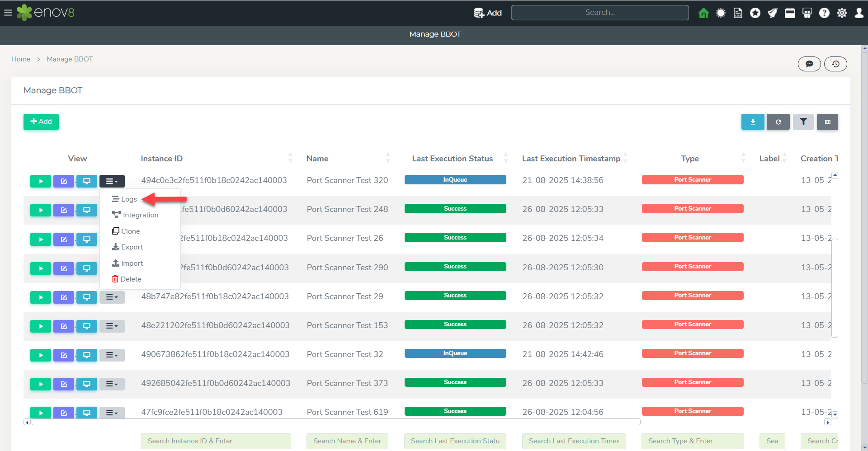Choose Clone in the action menu
Viewport: 868px width, 451px height.
[x=130, y=231]
